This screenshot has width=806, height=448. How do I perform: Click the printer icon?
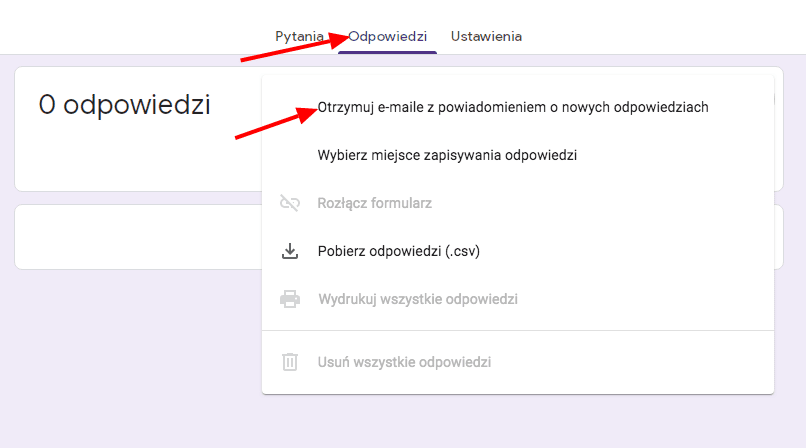290,299
